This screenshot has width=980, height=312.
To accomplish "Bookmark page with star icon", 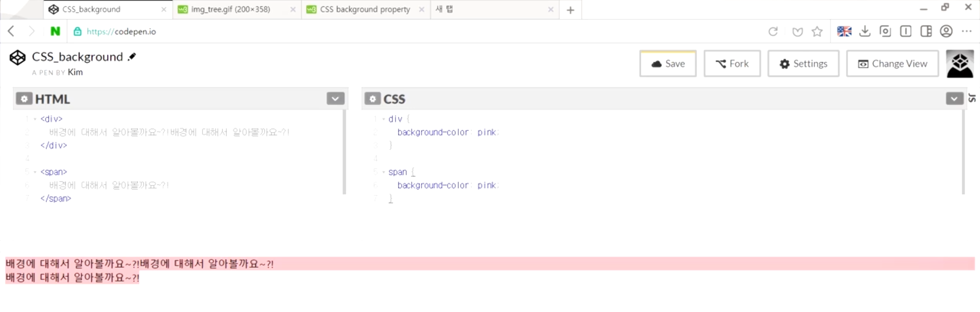I will 817,31.
